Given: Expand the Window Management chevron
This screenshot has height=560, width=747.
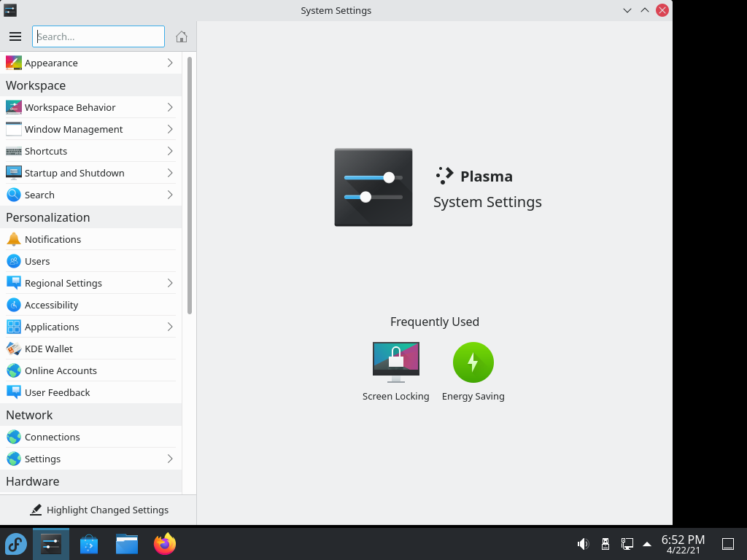Looking at the screenshot, I should click(x=170, y=129).
